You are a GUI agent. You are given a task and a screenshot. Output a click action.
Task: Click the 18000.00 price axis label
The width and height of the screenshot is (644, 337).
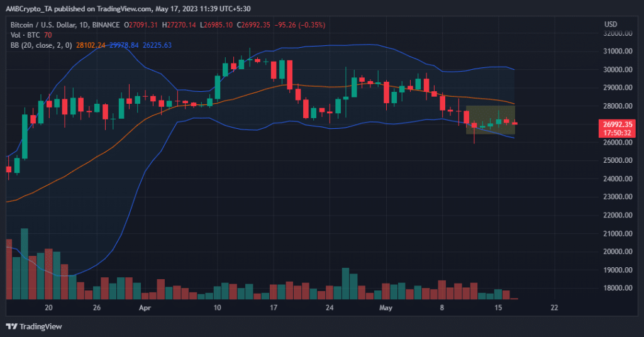pos(618,289)
